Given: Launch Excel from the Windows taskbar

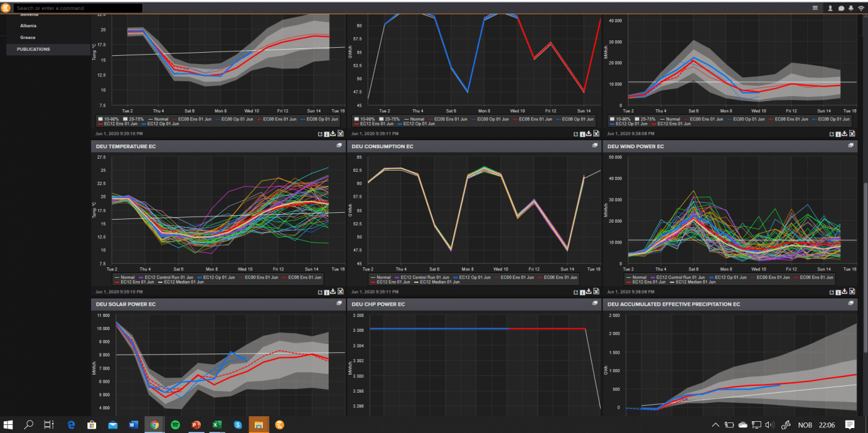Looking at the screenshot, I should coord(216,424).
